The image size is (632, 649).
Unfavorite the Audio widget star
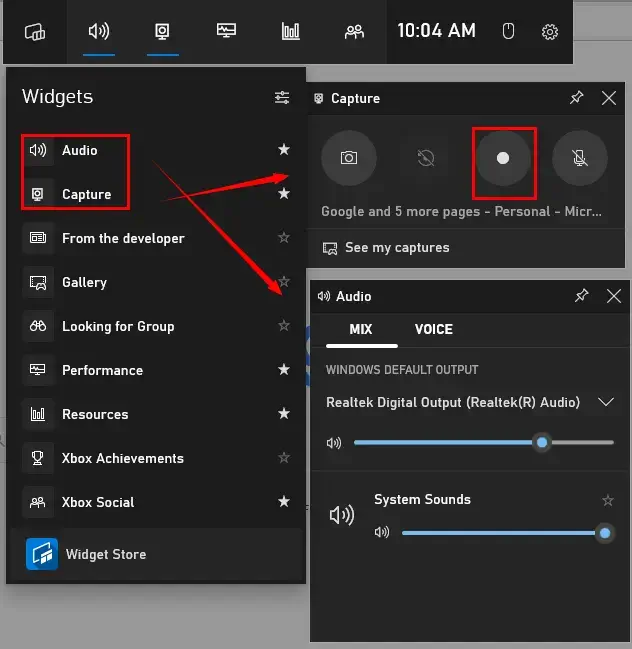click(284, 149)
